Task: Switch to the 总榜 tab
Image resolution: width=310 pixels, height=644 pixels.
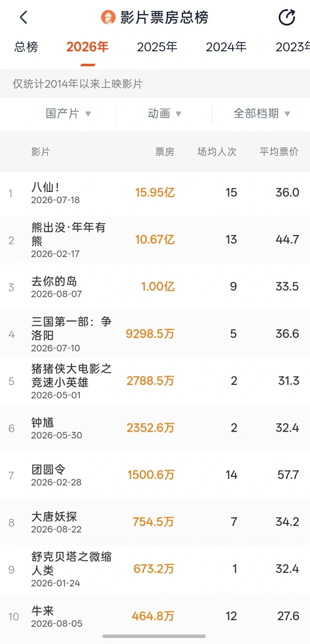Action: (x=26, y=47)
